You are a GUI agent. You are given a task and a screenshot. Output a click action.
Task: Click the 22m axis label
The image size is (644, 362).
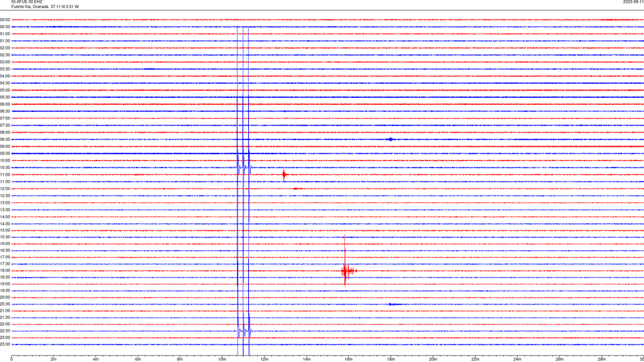[475, 359]
